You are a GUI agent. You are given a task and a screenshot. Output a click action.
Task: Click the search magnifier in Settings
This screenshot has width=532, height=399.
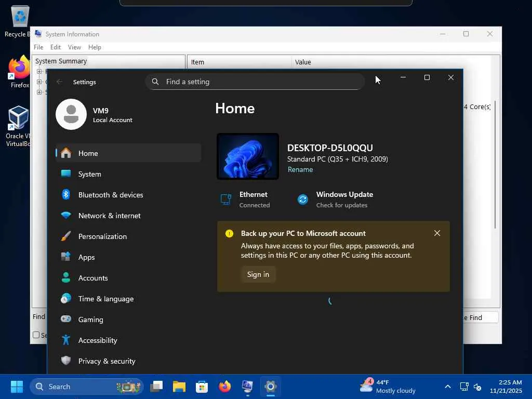point(155,82)
